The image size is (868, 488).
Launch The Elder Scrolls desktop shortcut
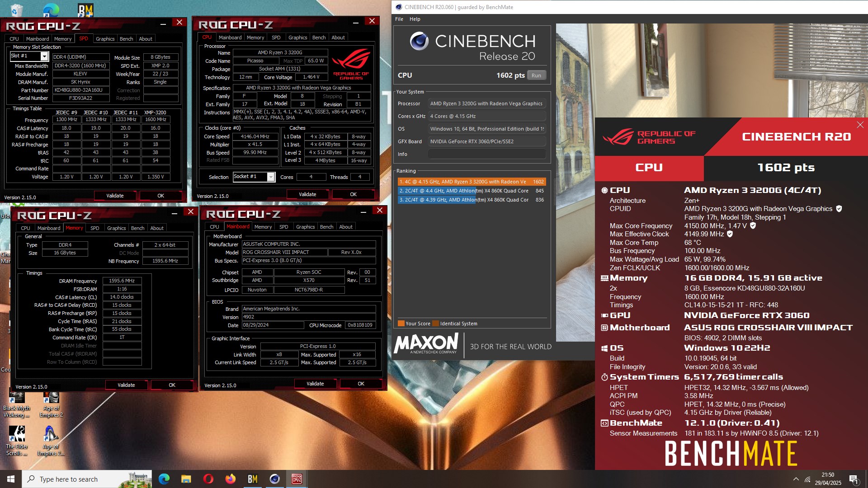[17, 441]
